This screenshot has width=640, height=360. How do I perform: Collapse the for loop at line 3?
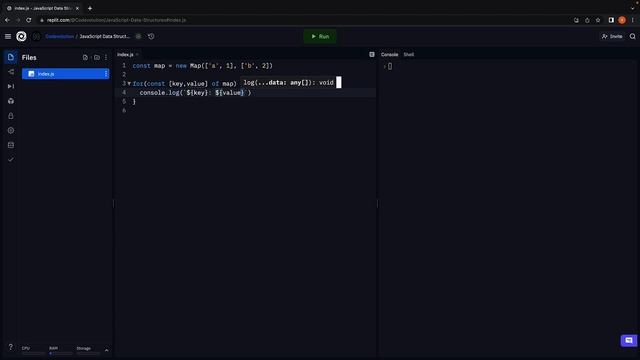[129, 84]
